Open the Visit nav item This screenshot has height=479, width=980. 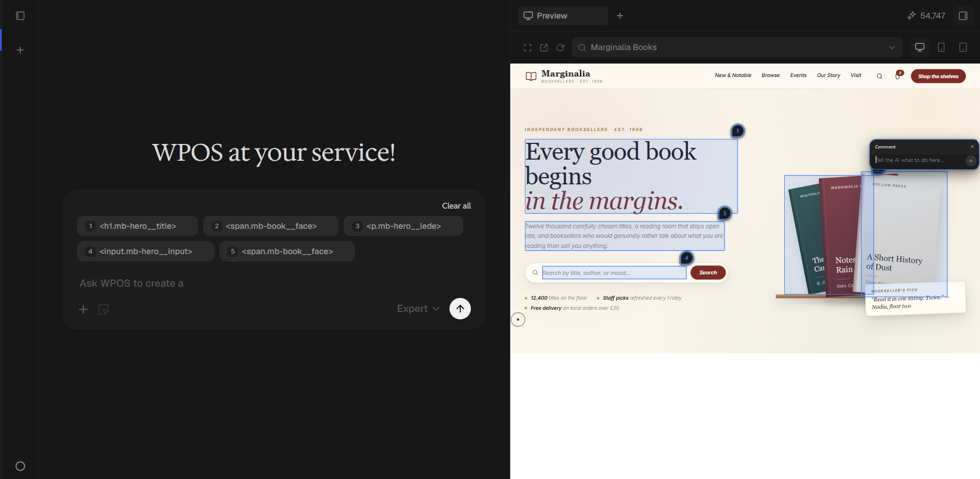click(x=856, y=75)
